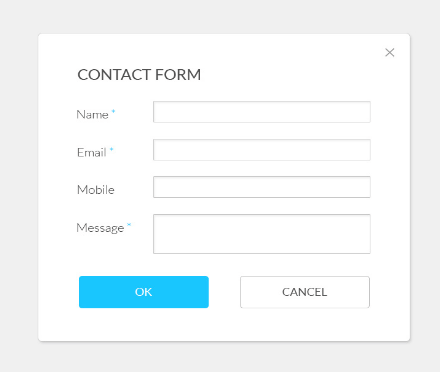Click the Message field label
Screen dimensions: 440x372
[x=100, y=228]
